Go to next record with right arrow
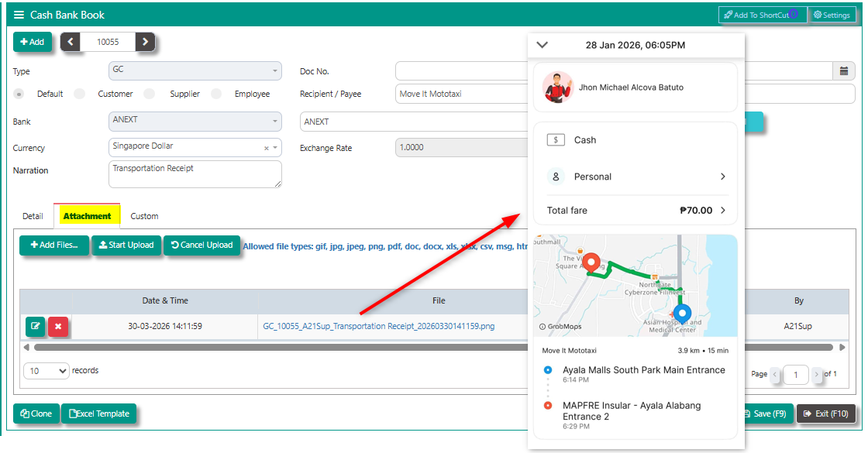Image resolution: width=868 pixels, height=453 pixels. coord(145,42)
